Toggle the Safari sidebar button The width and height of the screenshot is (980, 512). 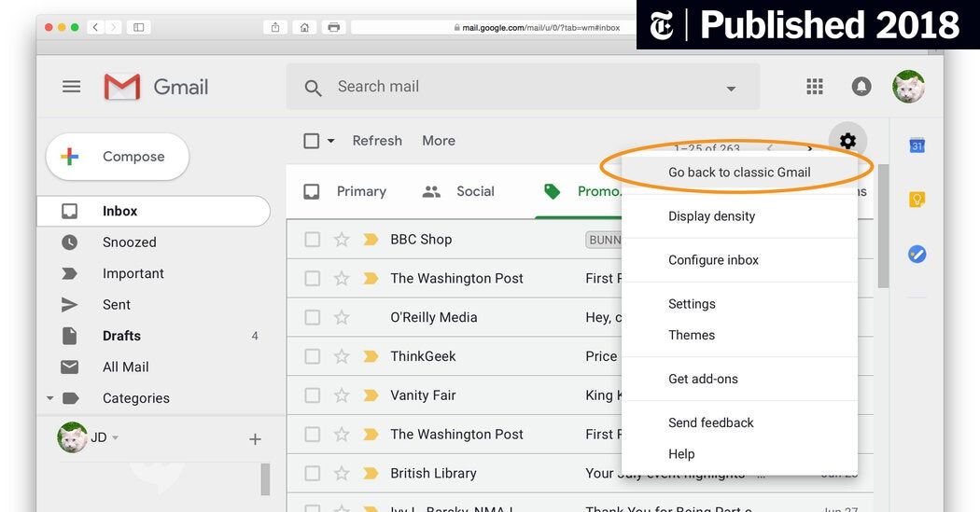coord(139,27)
